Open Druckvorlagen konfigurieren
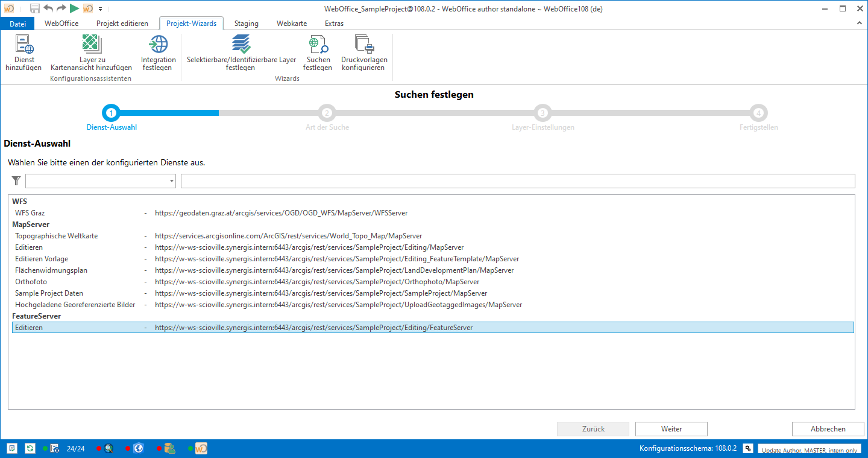Screen dimensions: 868x458 coord(364,45)
